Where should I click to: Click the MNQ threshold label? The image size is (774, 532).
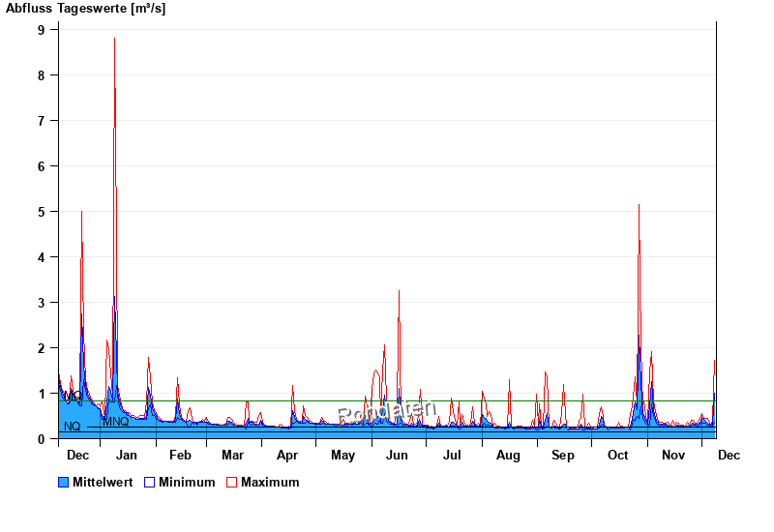[x=116, y=422]
